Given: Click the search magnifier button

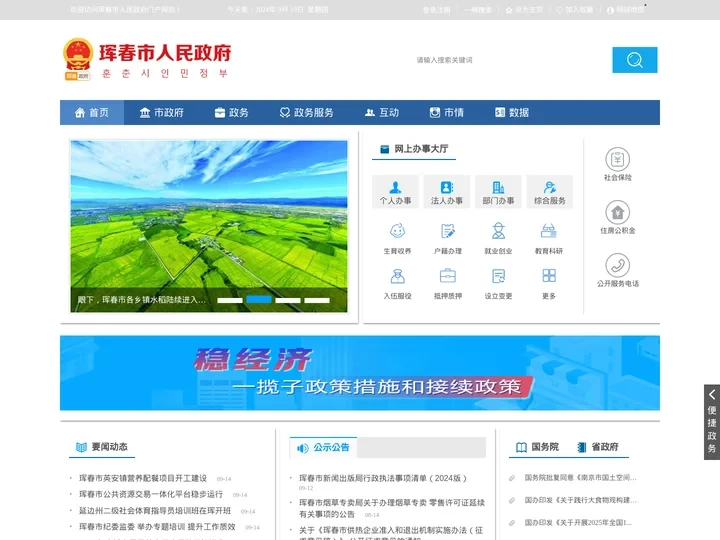Looking at the screenshot, I should [x=634, y=60].
